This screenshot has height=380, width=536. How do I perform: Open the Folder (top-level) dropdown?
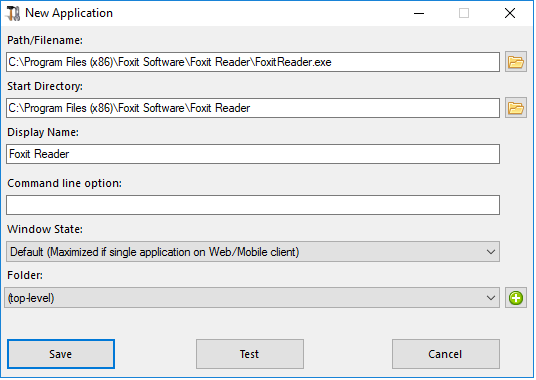click(252, 298)
